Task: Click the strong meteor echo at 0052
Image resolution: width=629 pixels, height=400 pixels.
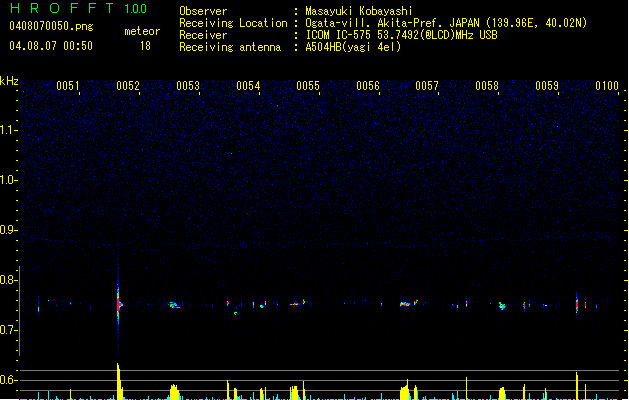Action: 119,305
